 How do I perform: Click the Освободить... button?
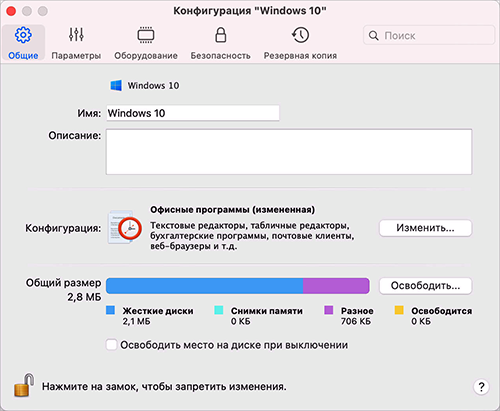(x=425, y=286)
